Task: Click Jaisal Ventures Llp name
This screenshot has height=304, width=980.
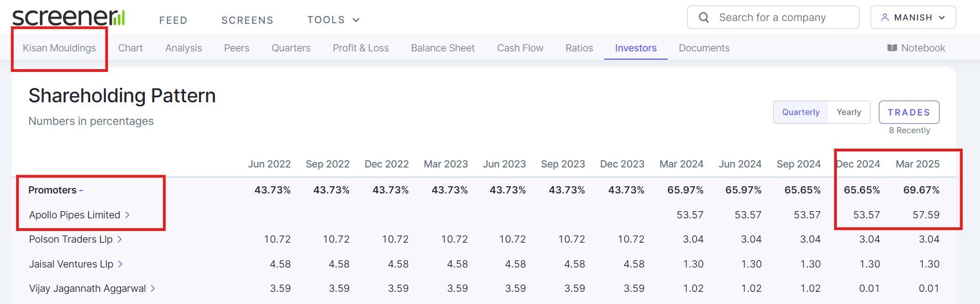Action: (71, 264)
